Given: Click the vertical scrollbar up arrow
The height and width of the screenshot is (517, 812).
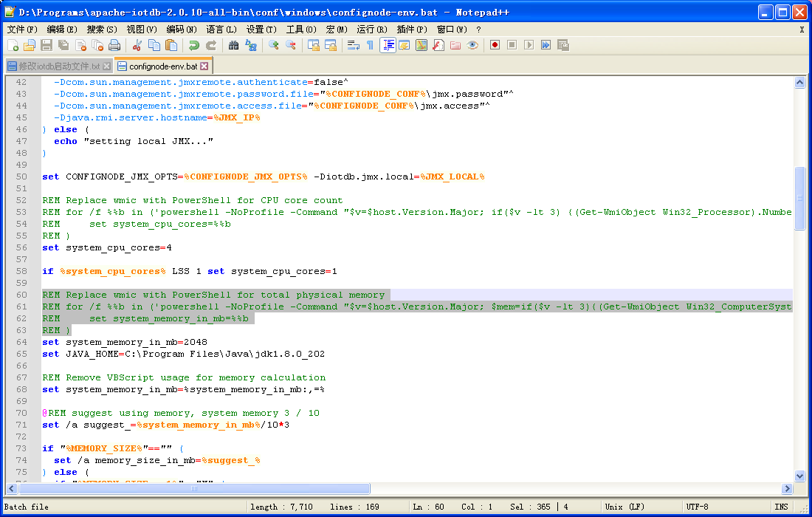Looking at the screenshot, I should click(799, 83).
